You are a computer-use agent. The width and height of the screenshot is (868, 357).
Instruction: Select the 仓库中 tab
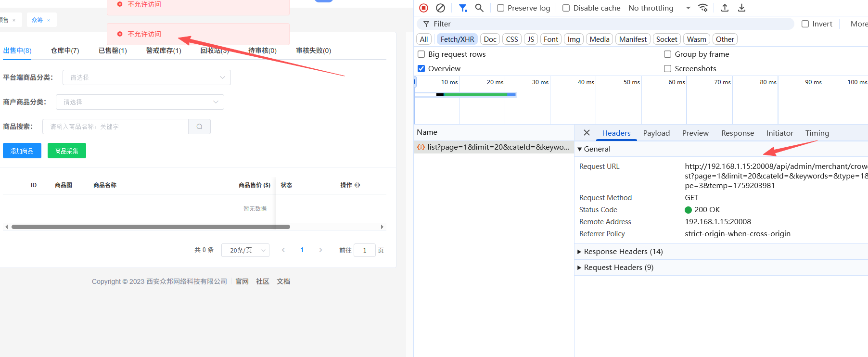click(65, 51)
